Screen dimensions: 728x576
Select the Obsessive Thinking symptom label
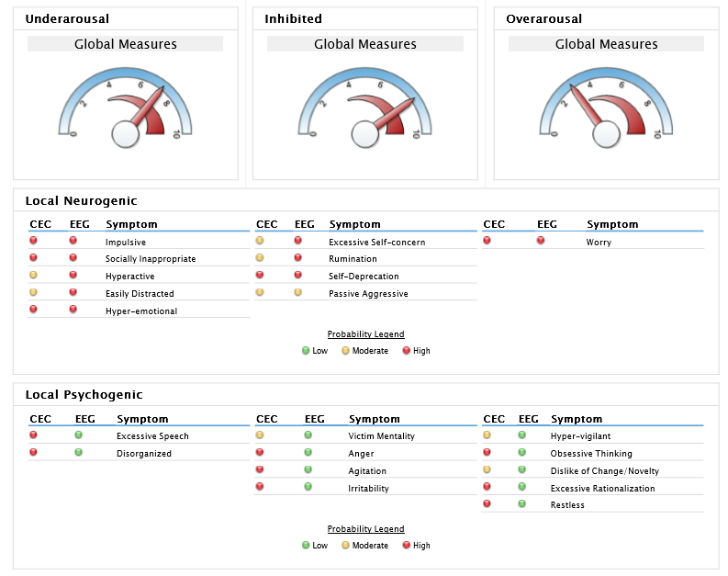[591, 454]
